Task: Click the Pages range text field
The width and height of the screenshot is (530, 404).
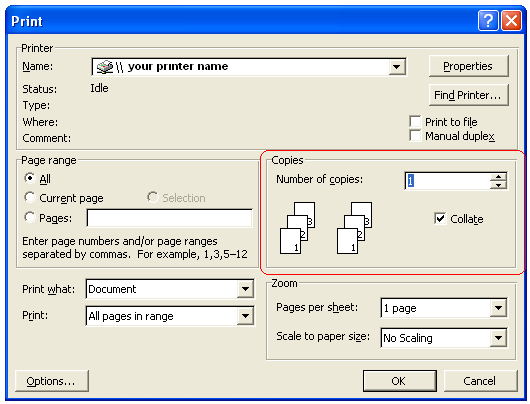Action: click(170, 218)
